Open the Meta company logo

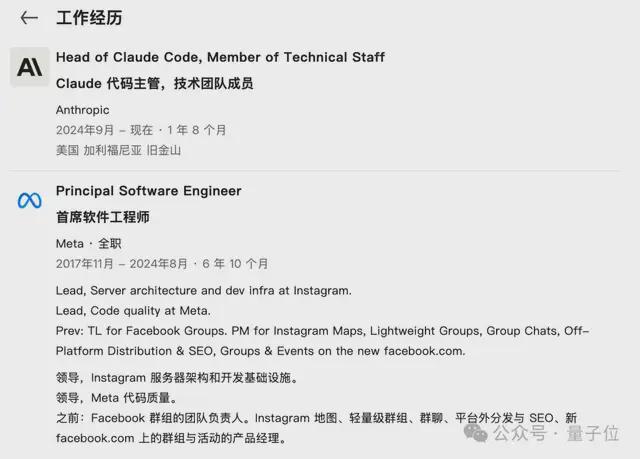pos(29,200)
